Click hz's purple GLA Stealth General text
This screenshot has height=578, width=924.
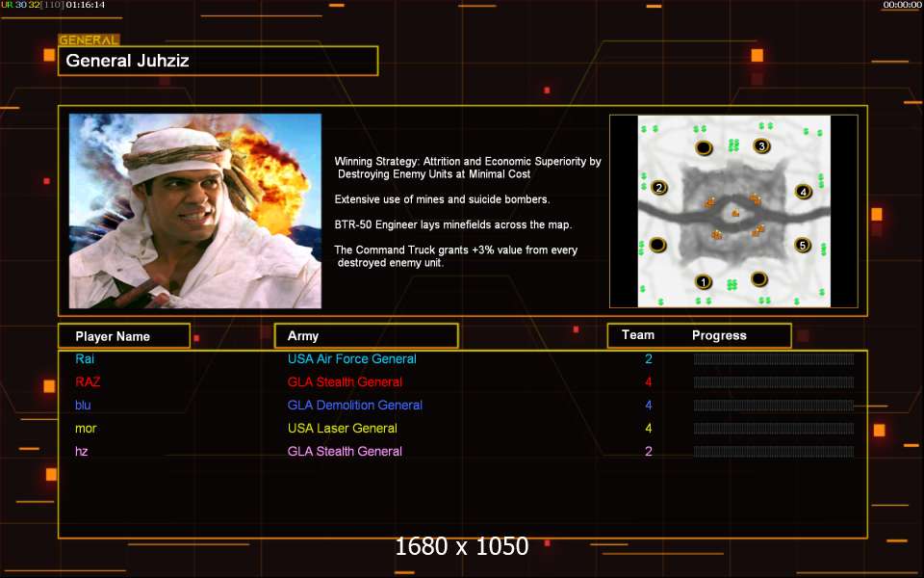pyautogui.click(x=345, y=451)
